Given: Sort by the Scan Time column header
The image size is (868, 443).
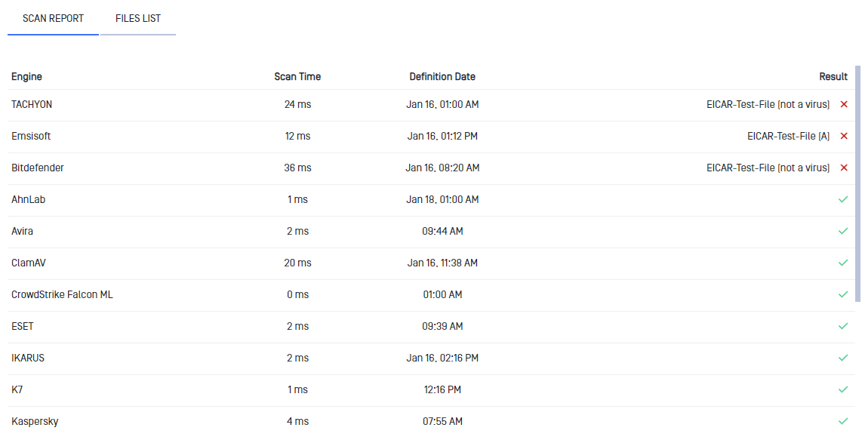Looking at the screenshot, I should [297, 76].
